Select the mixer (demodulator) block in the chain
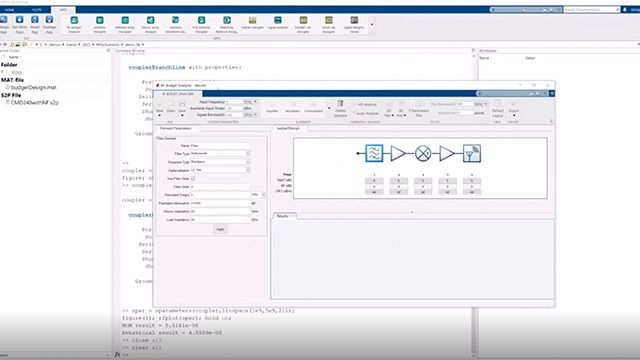 pos(423,153)
